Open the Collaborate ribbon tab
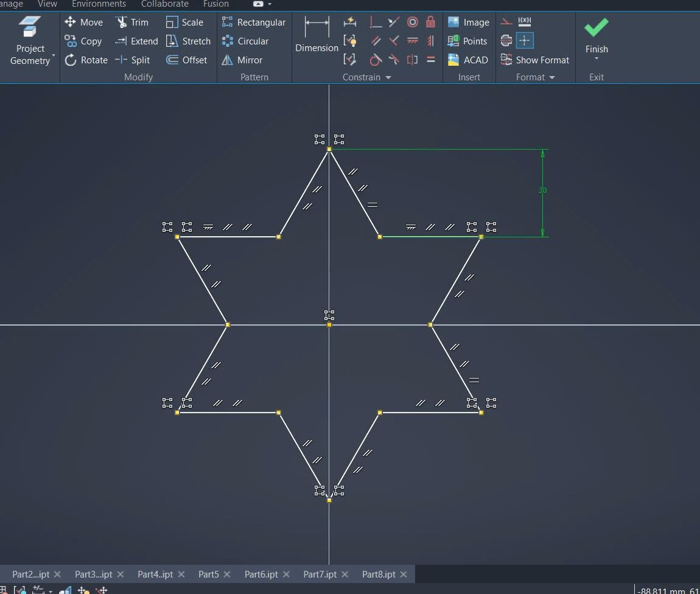 [164, 4]
